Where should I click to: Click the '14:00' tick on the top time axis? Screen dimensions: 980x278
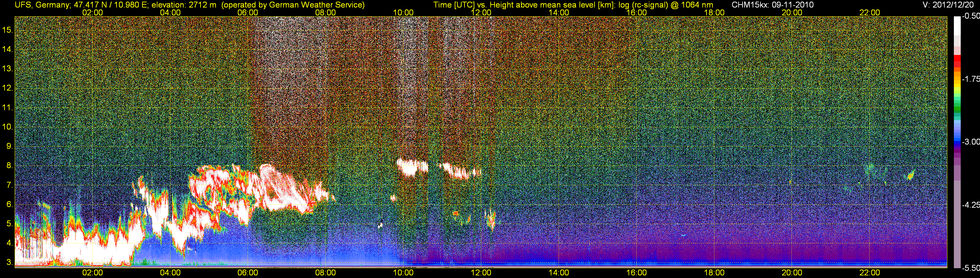(559, 12)
